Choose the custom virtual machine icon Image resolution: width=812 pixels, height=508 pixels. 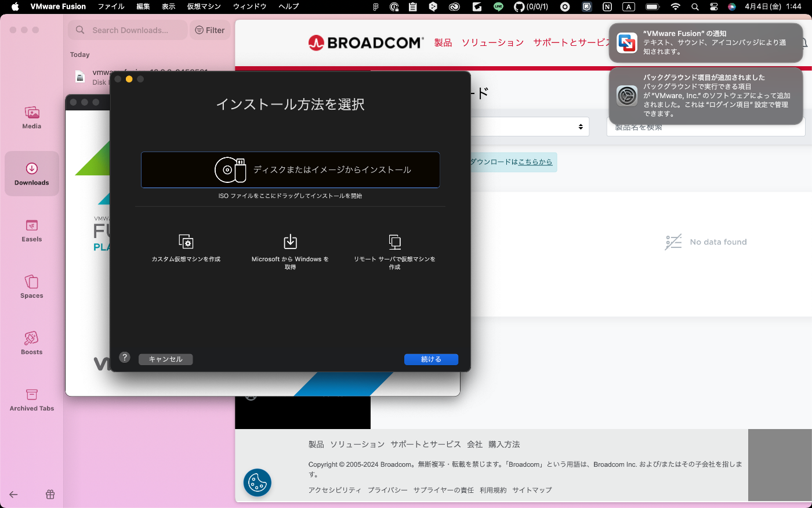tap(186, 242)
